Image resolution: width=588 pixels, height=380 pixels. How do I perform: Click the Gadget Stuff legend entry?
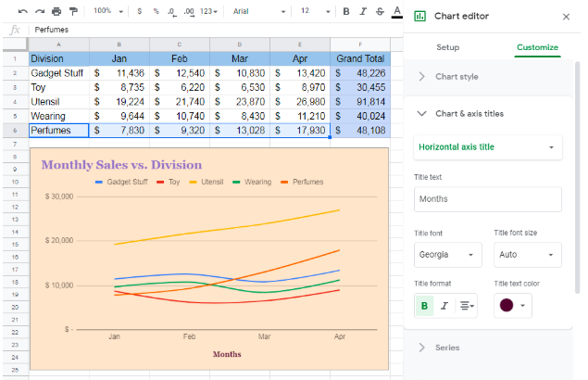click(x=121, y=182)
